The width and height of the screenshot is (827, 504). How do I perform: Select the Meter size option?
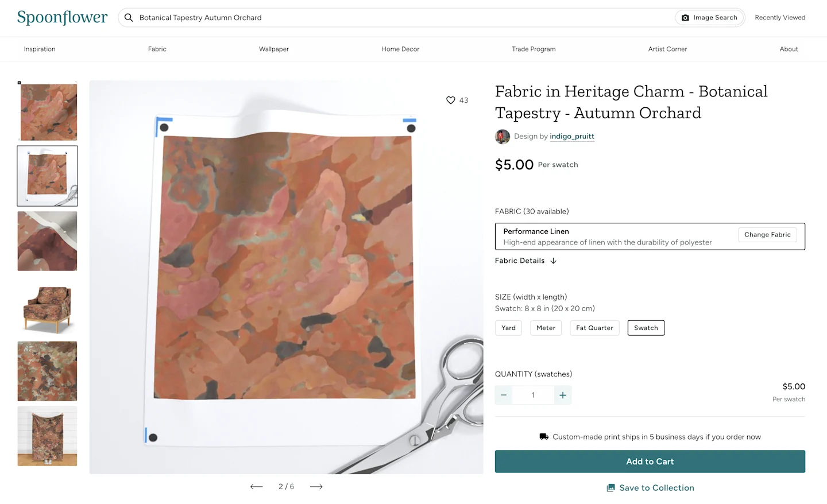546,328
